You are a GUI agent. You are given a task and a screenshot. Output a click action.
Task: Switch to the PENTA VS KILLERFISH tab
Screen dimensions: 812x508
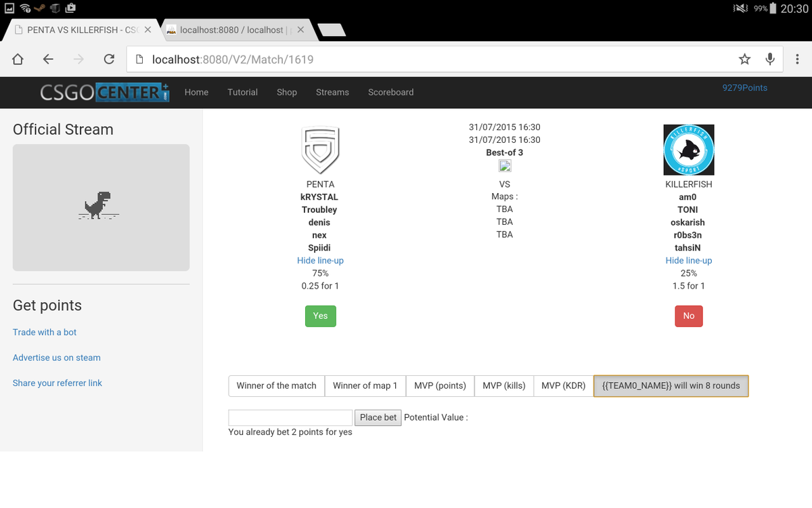(83, 30)
